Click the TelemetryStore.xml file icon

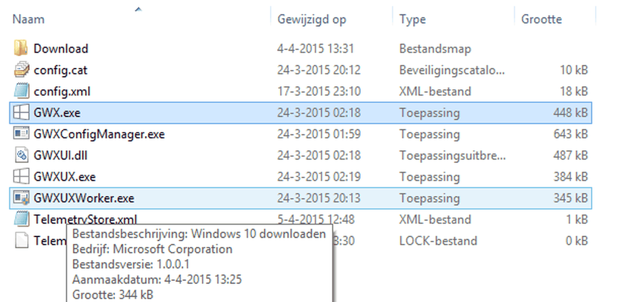click(21, 219)
